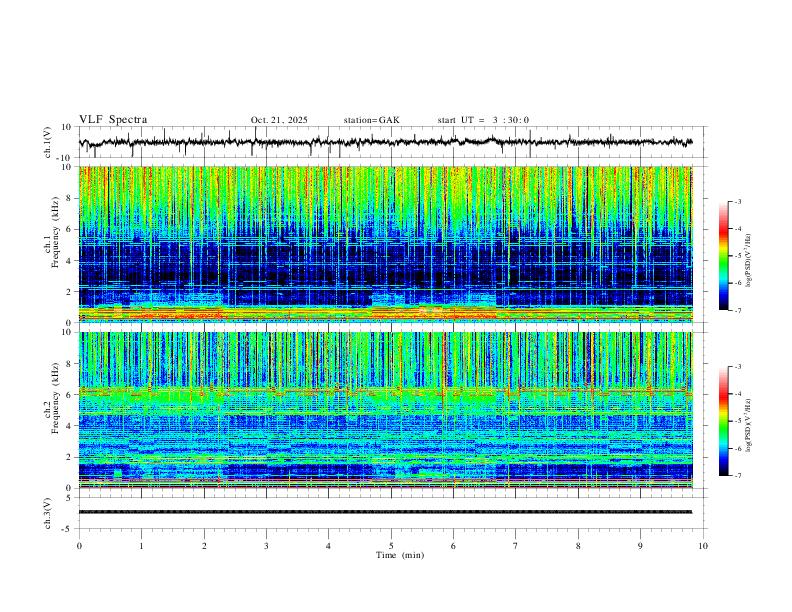792x612 pixels.
Task: Click the ch.1(V) axis label
Action: click(48, 142)
